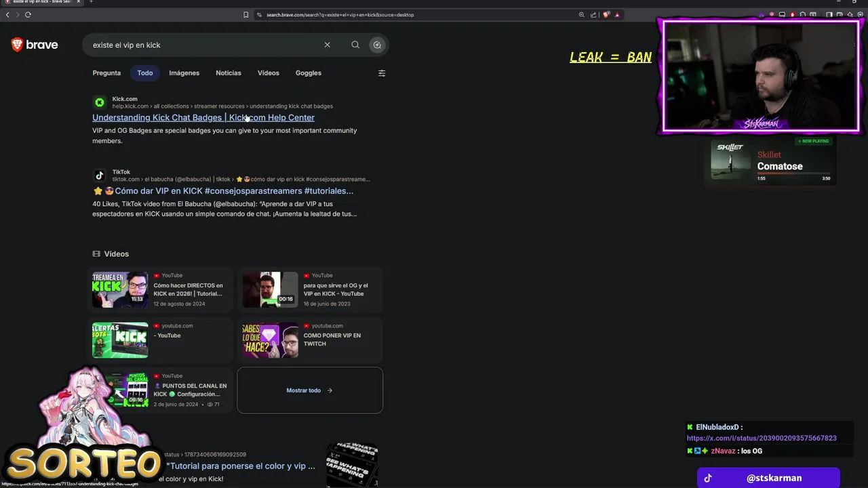The width and height of the screenshot is (868, 488).
Task: Open 'Cómo dar VIP en KICK' TikTok result
Action: pos(223,190)
